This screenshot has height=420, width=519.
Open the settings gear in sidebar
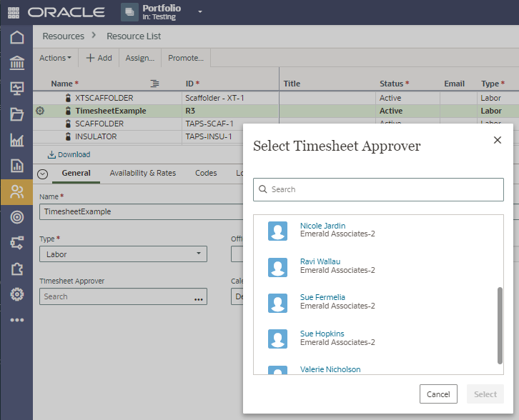tap(16, 294)
